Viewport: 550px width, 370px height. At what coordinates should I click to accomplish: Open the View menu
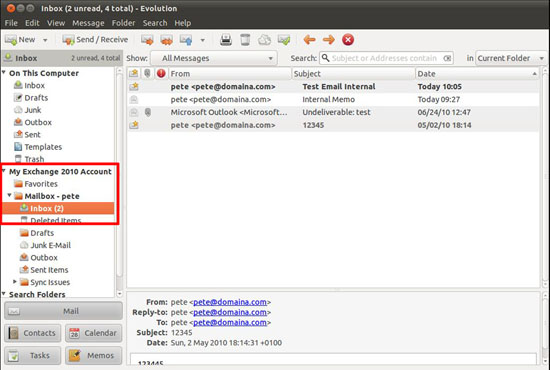coord(56,23)
